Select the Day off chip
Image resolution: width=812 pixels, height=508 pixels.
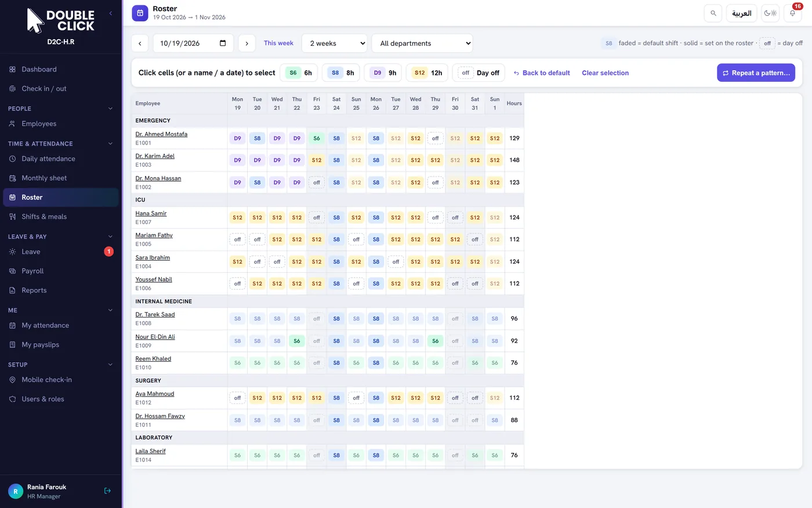click(479, 73)
